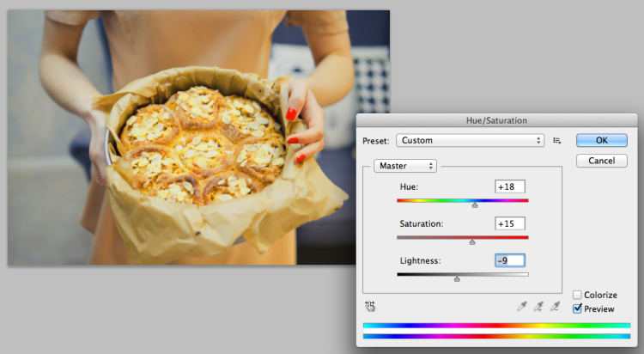Screen dimensions: 644x354
Task: Disable the Preview checkbox
Action: click(577, 308)
